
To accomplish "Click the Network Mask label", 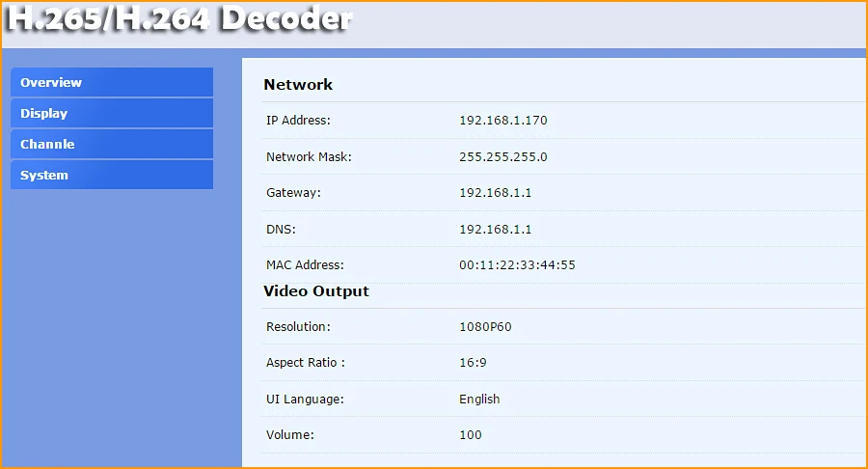I will click(x=309, y=156).
